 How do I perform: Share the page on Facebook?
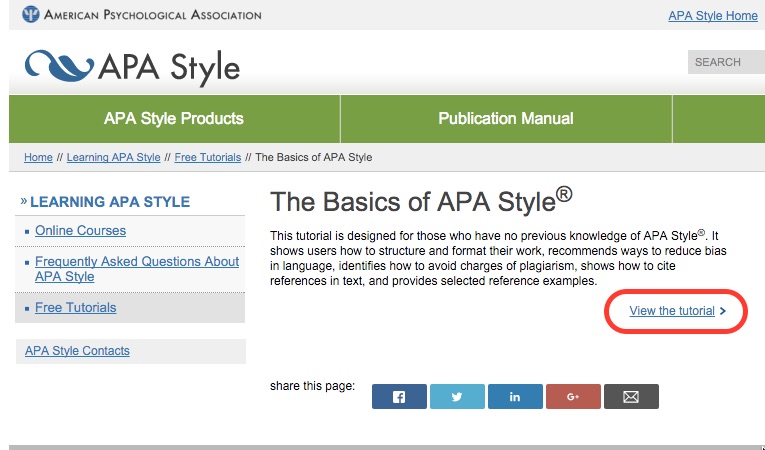point(399,396)
